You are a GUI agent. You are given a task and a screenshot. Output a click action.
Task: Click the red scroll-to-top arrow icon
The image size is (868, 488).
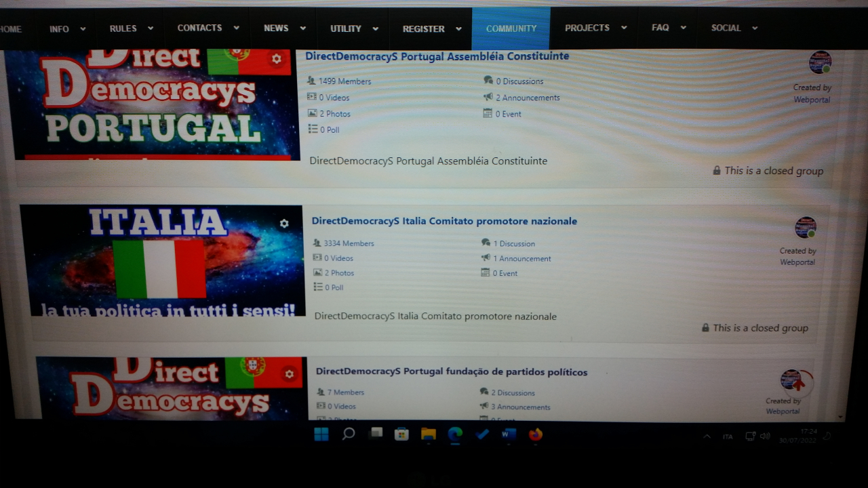tap(799, 384)
